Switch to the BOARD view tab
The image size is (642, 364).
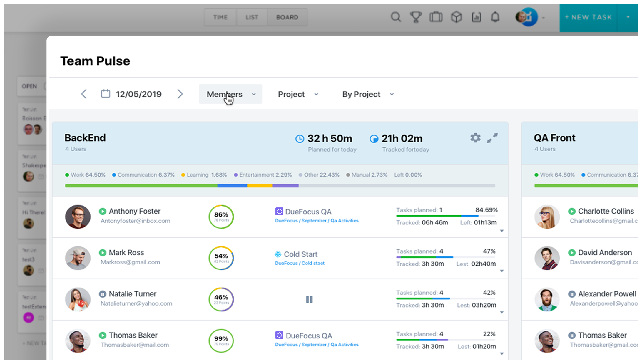287,17
